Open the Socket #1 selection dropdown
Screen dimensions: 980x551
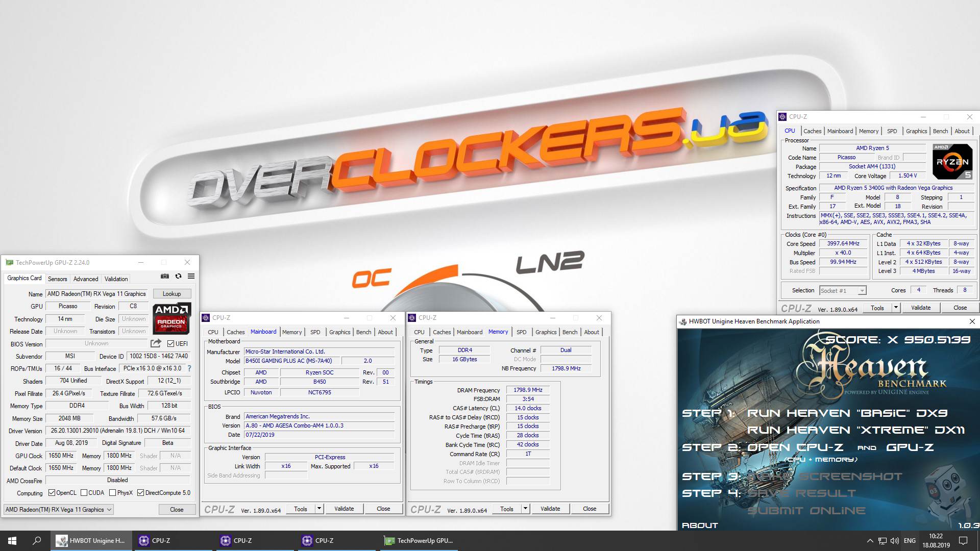(843, 291)
